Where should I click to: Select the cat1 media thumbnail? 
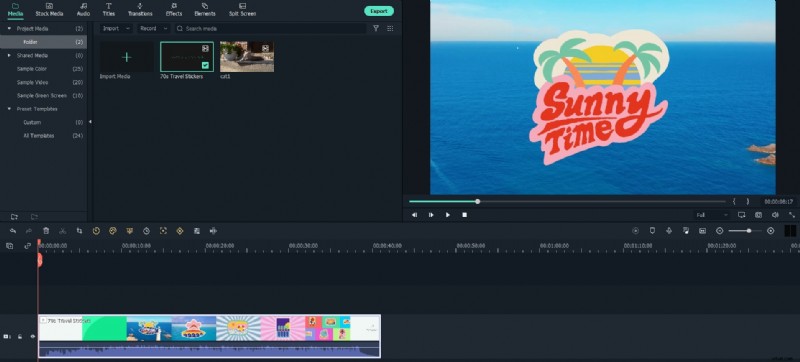click(247, 57)
